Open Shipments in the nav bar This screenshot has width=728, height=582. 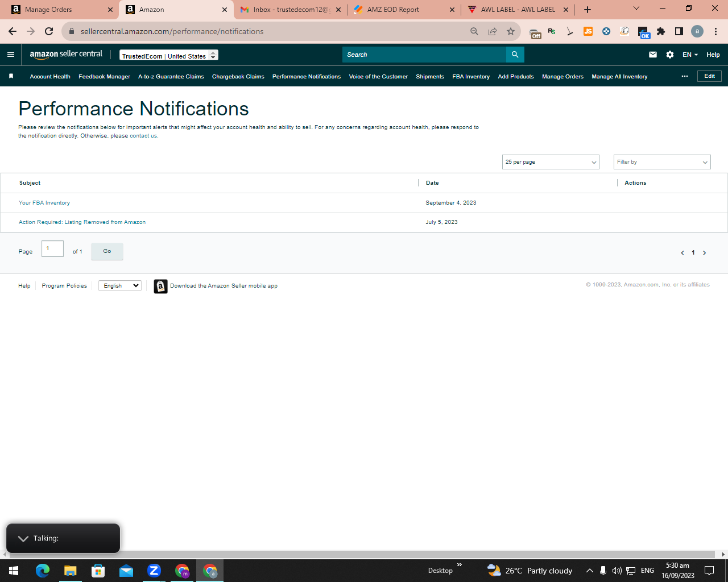pos(430,77)
